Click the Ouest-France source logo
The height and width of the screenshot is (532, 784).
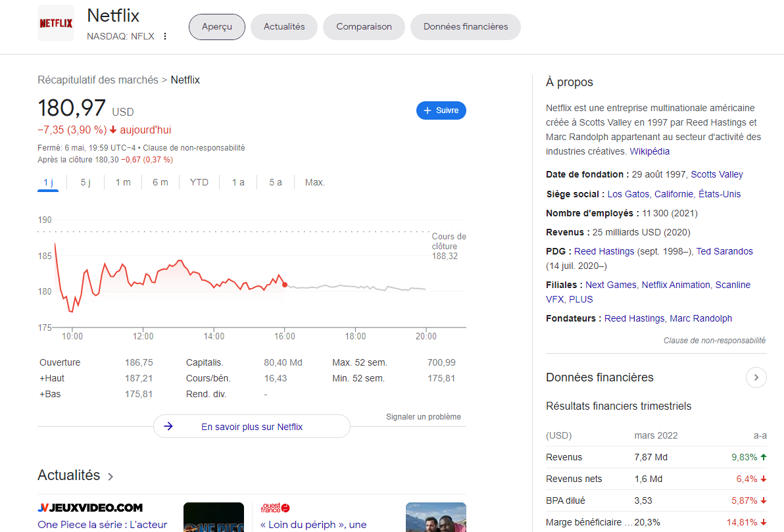275,508
